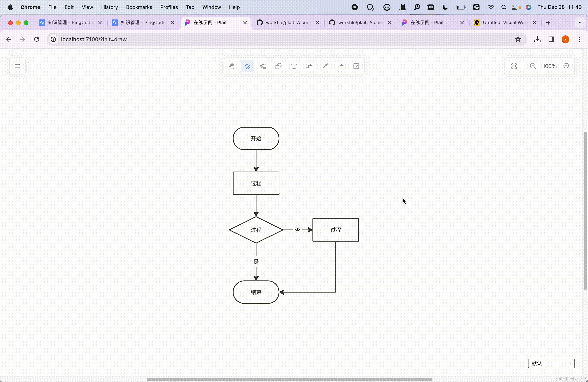
Task: Click the fit-to-screen icon
Action: coord(514,66)
